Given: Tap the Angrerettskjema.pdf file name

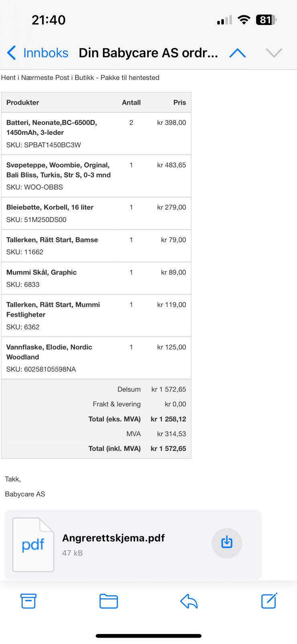Looking at the screenshot, I should pyautogui.click(x=113, y=538).
